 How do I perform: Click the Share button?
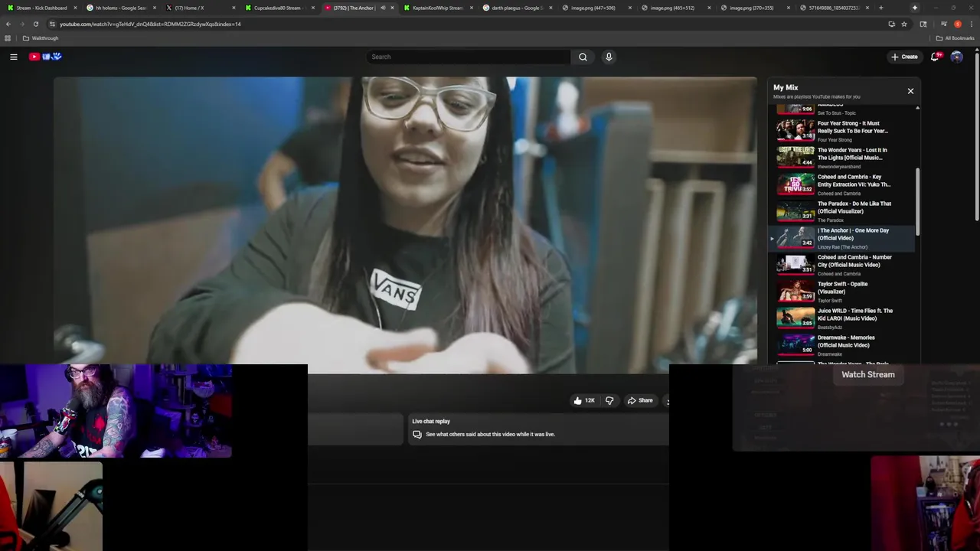[640, 400]
